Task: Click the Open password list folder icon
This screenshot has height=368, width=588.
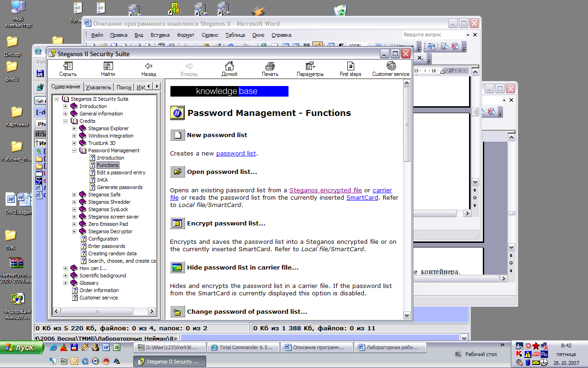Action: (x=177, y=172)
